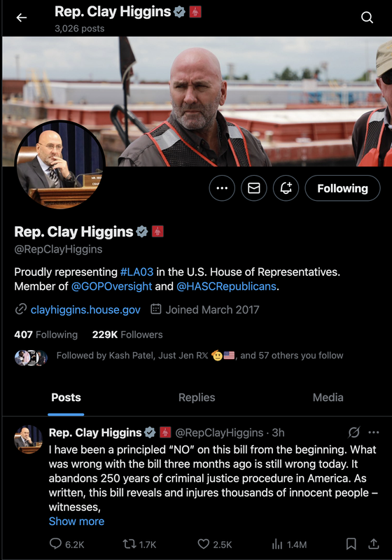Image resolution: width=392 pixels, height=560 pixels.
Task: Switch to the Media tab
Action: (x=328, y=398)
